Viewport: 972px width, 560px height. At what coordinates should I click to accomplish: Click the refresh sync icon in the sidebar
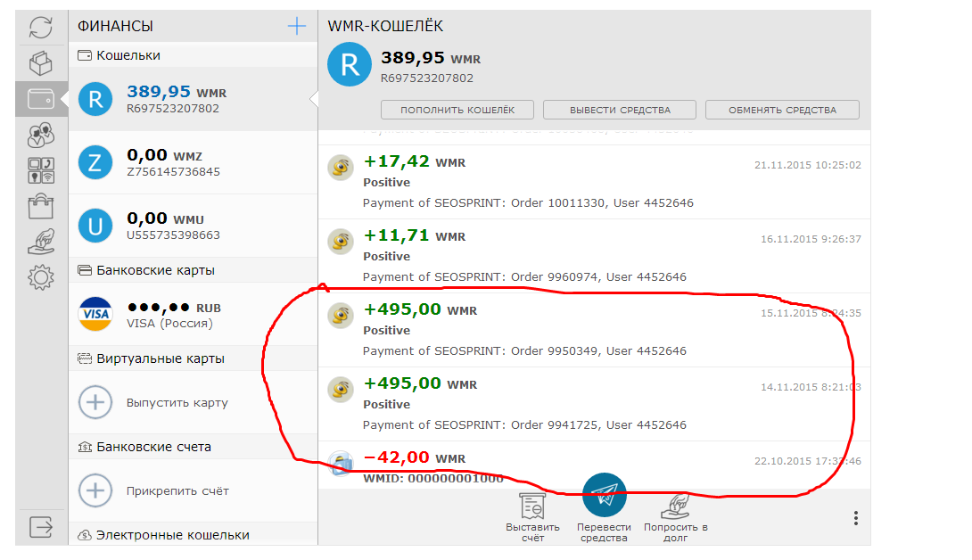41,28
